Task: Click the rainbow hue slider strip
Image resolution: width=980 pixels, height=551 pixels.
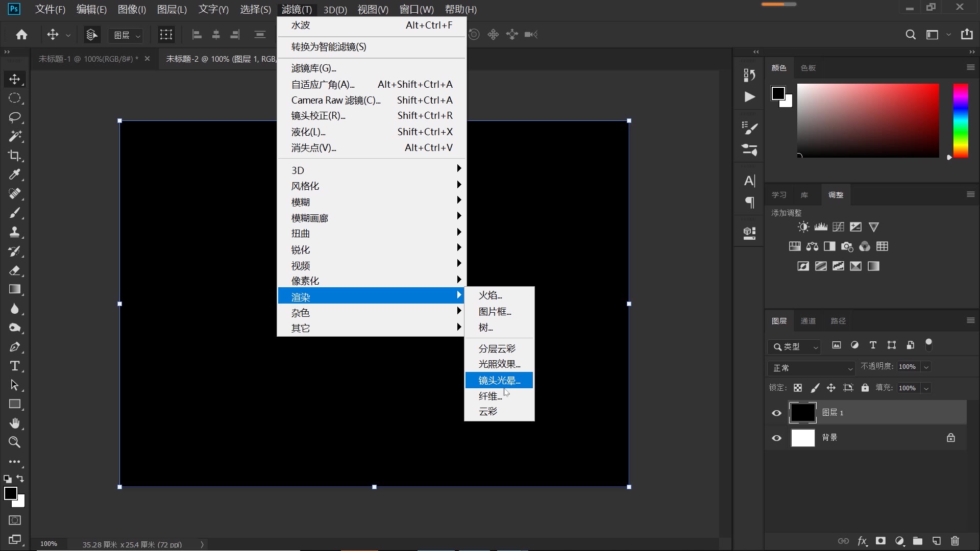Action: click(x=960, y=120)
